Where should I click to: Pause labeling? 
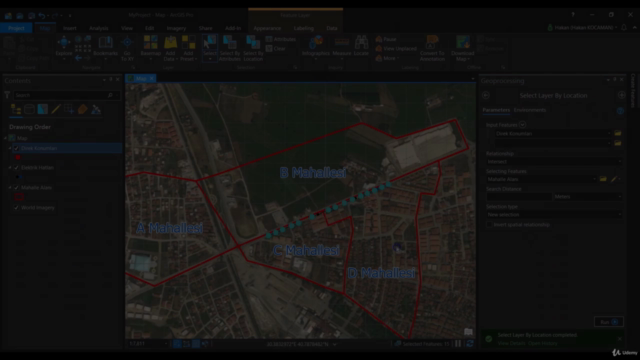[x=386, y=39]
